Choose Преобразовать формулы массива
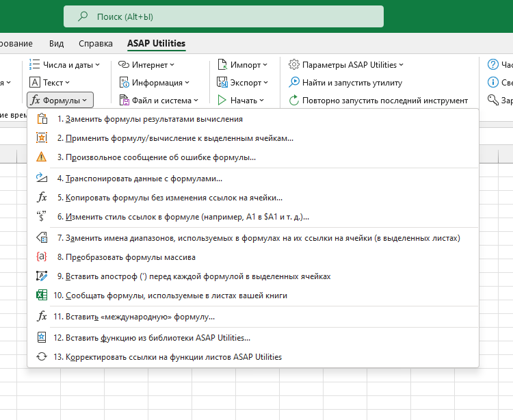Screen dimensions: 513x420 point(253,257)
